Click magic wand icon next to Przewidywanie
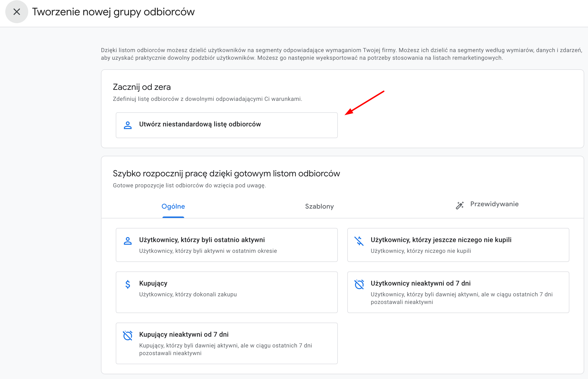 click(459, 205)
